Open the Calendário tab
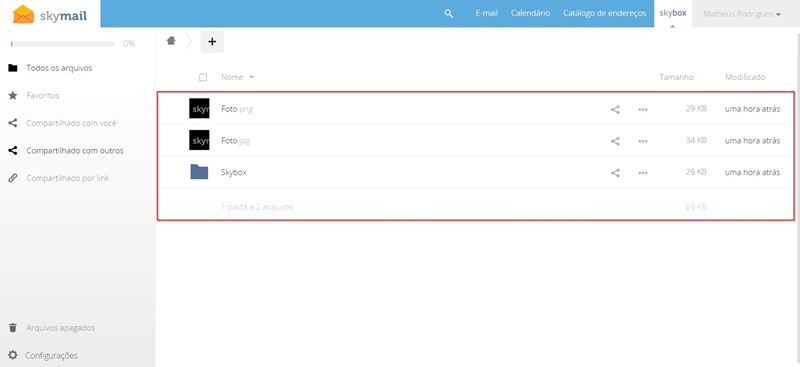Viewport: 800px width, 367px height. 530,13
